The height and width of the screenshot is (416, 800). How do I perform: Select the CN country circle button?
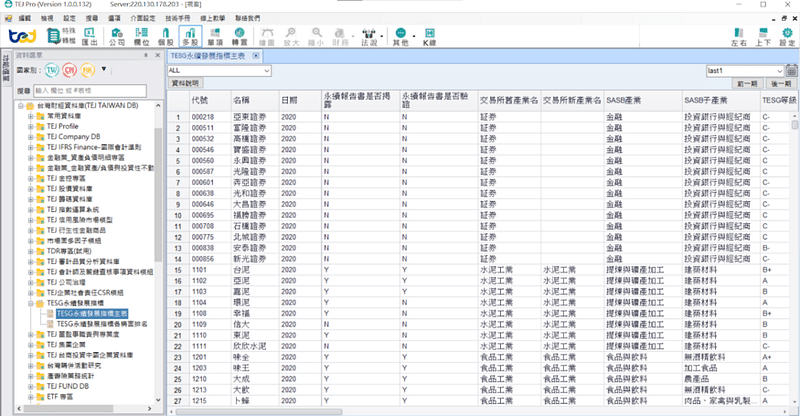click(x=70, y=71)
